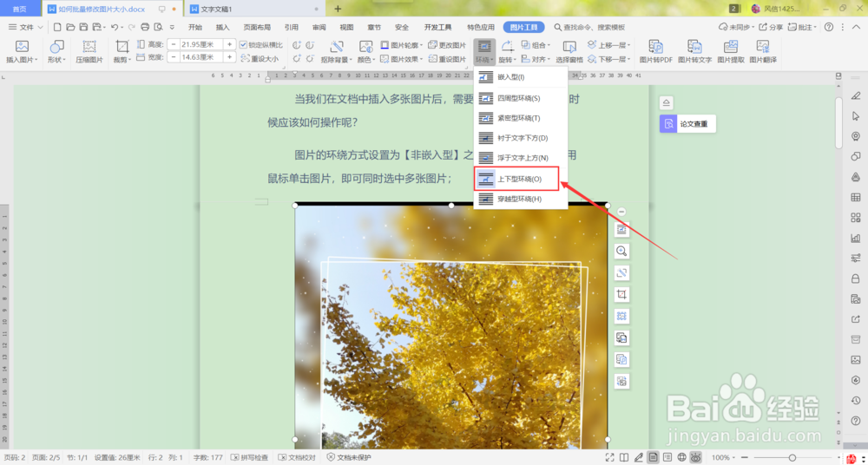Switch to page layout view in status bar
Viewport: 868px width, 465px height.
pos(654,457)
